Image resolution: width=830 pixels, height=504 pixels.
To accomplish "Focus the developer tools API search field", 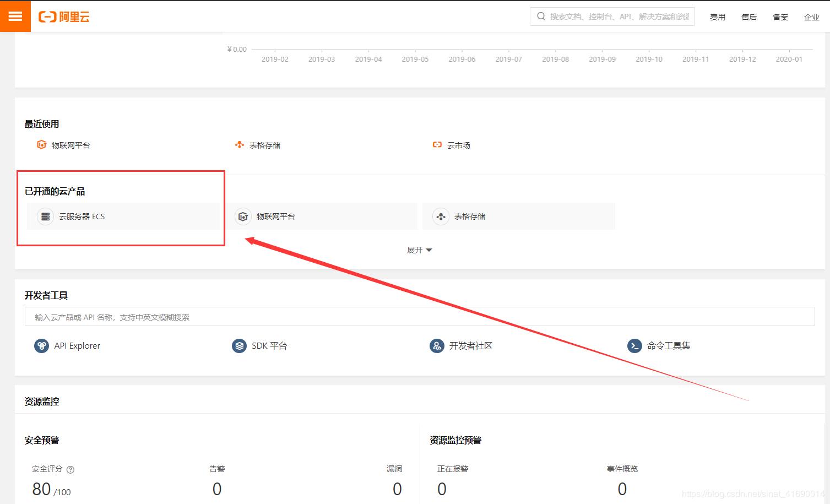I will [x=419, y=317].
